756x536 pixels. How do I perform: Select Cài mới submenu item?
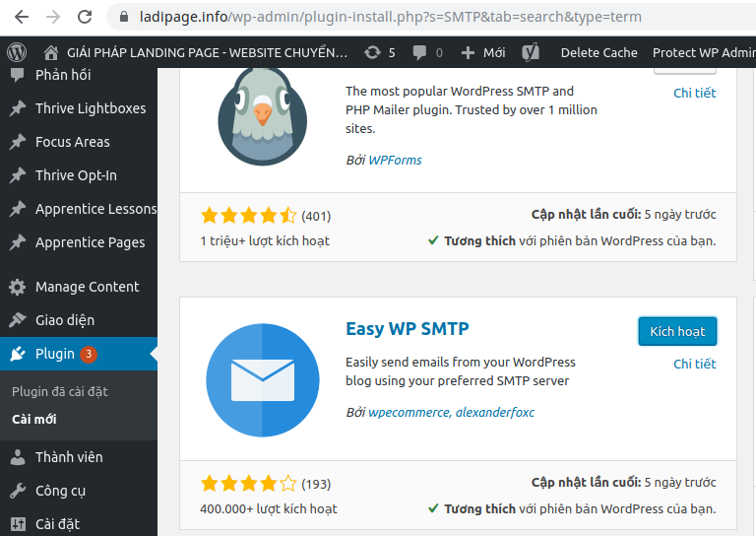tap(33, 420)
